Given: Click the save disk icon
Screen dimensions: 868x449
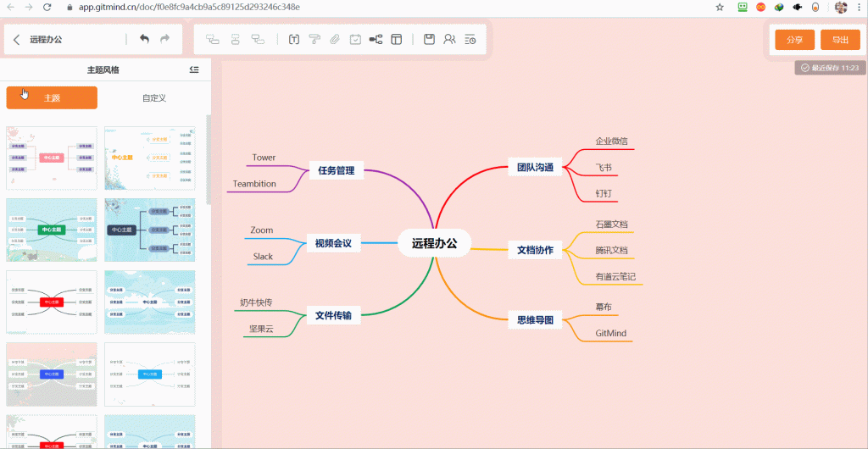Looking at the screenshot, I should click(430, 39).
